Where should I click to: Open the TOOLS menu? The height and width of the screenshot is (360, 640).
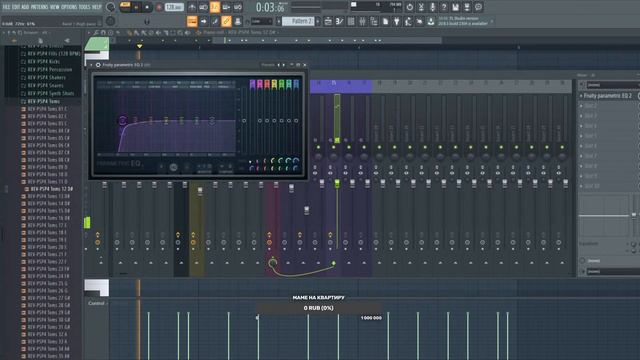click(x=84, y=7)
